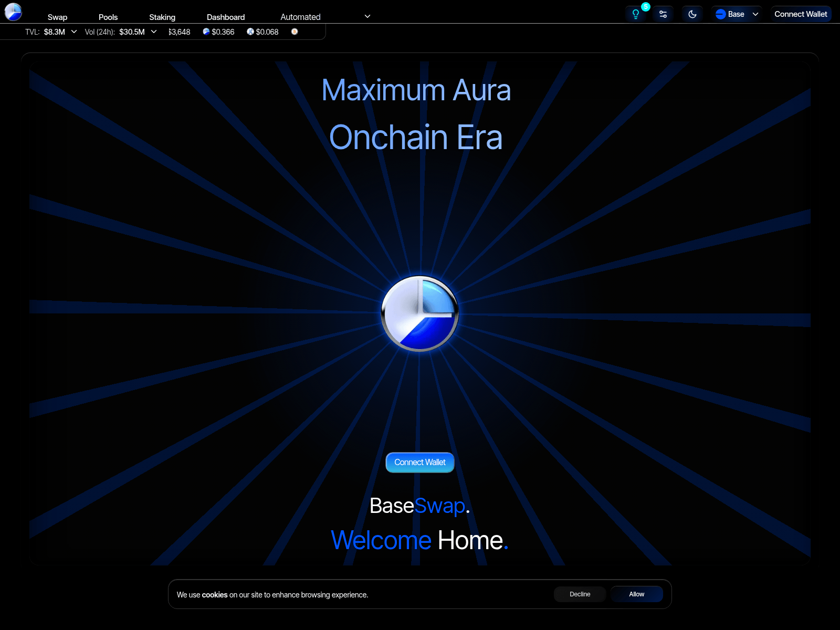Screen dimensions: 840x630
Task: Allow cookies on the site
Action: (636, 594)
